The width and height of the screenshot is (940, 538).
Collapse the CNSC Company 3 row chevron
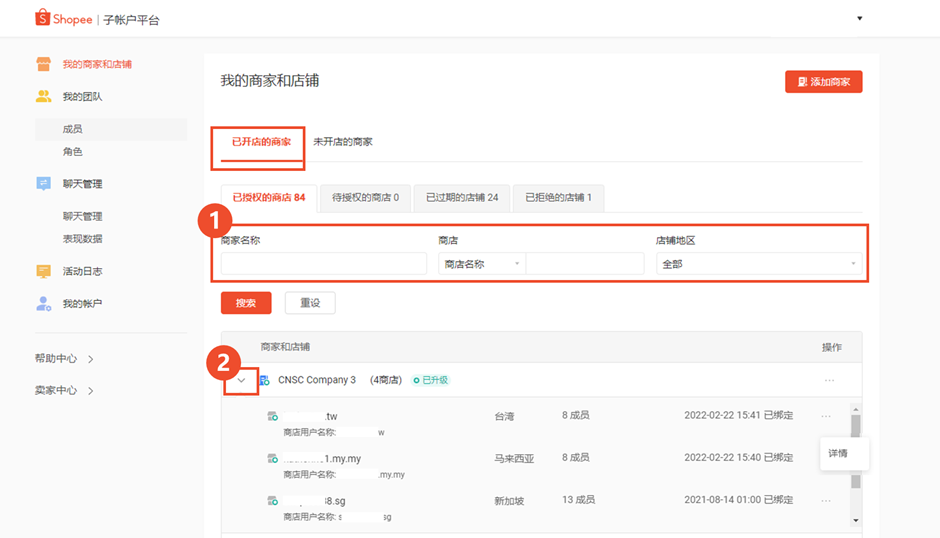(241, 380)
